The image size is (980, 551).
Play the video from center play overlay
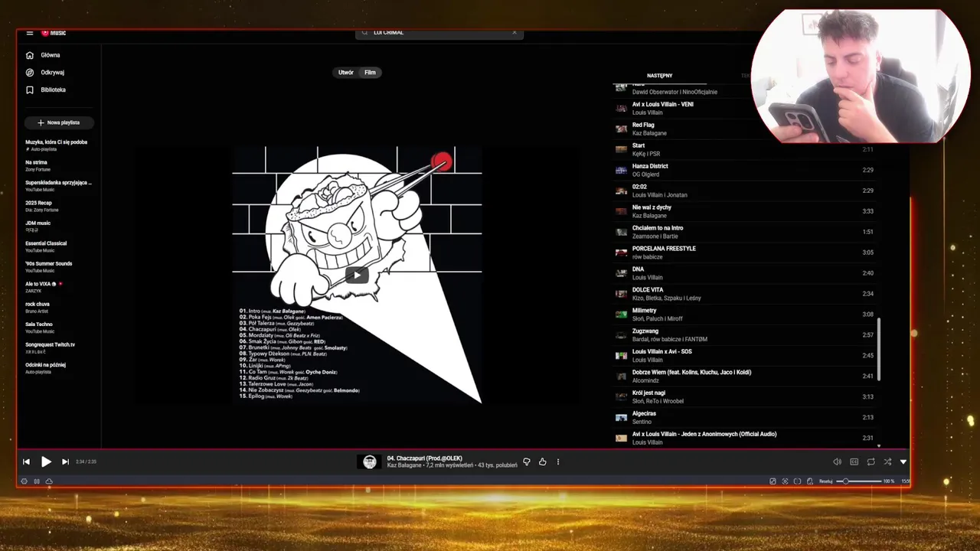357,275
